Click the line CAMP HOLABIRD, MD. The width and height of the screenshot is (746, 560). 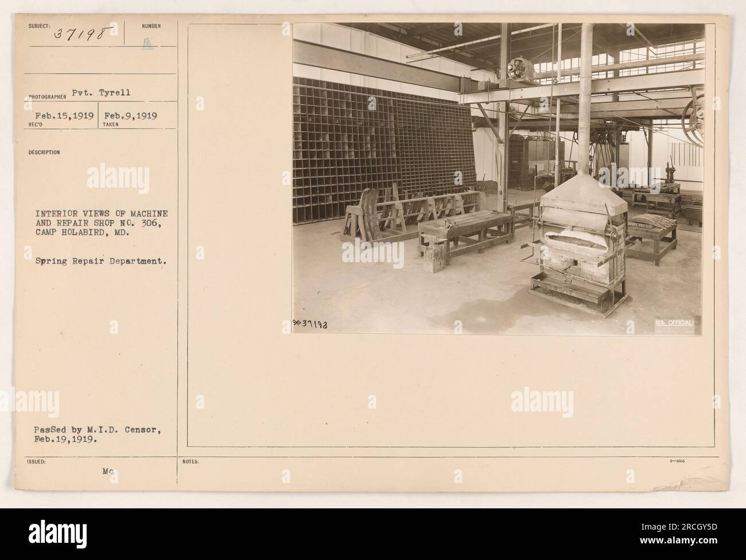point(84,234)
